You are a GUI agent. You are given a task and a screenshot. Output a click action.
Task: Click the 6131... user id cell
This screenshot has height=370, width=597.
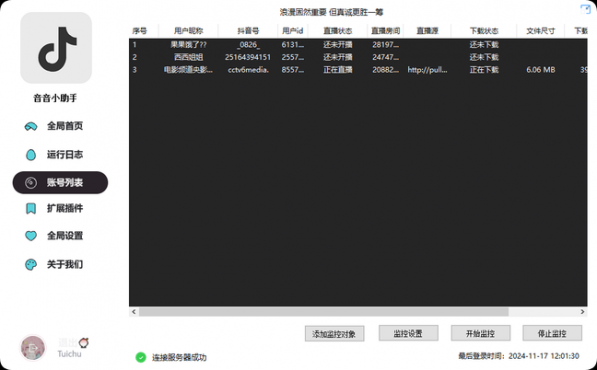pyautogui.click(x=292, y=45)
